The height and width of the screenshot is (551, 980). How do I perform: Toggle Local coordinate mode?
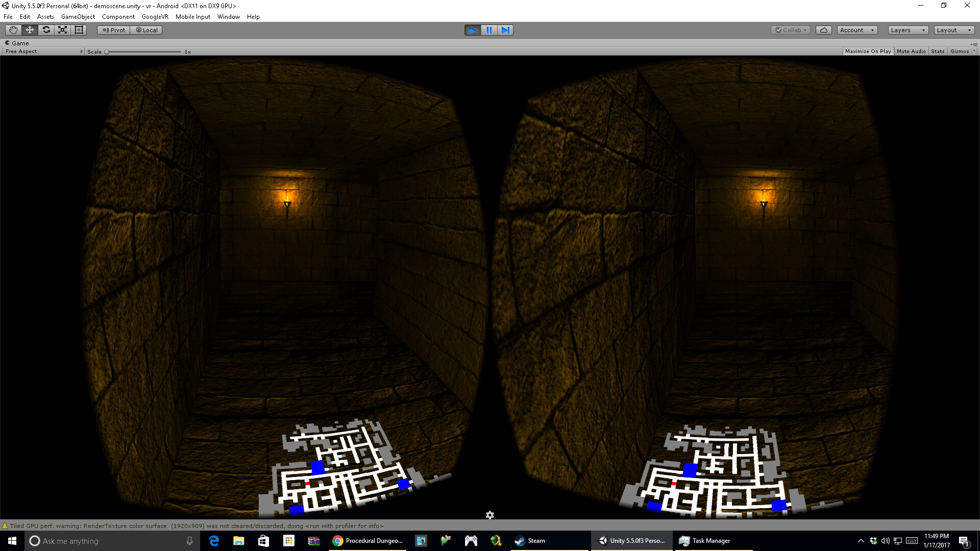click(146, 30)
